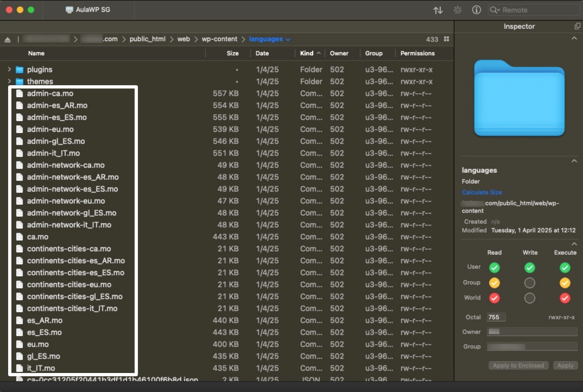583x392 pixels.
Task: Click the Apply to Enclosed button
Action: 518,365
